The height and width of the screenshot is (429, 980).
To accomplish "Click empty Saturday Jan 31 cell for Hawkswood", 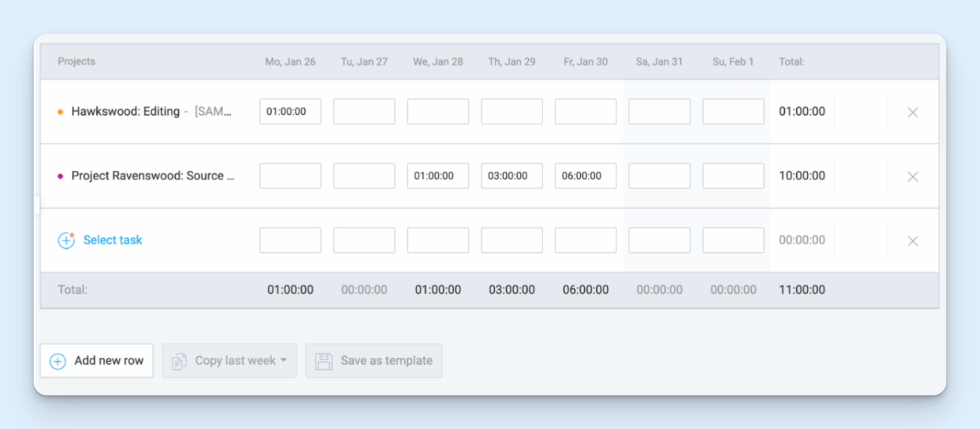I will click(x=659, y=111).
